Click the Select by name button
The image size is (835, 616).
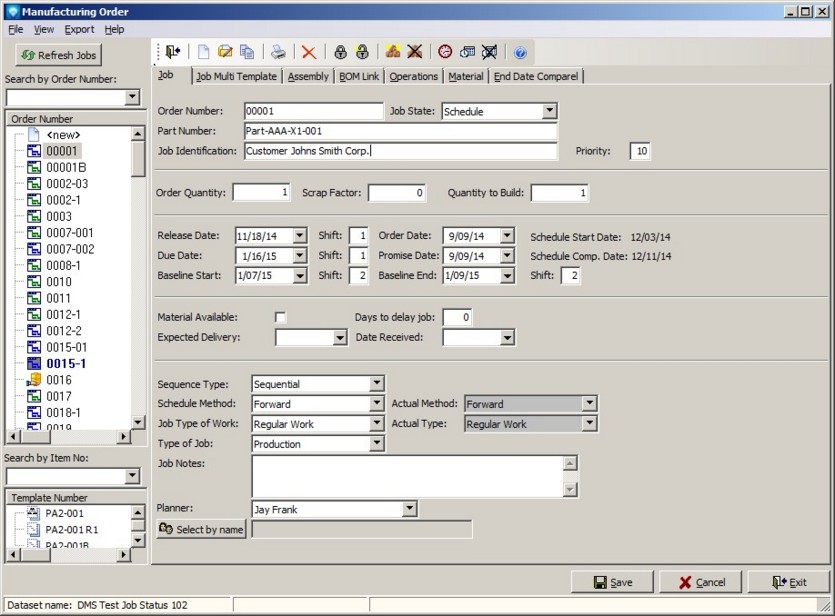[x=202, y=529]
